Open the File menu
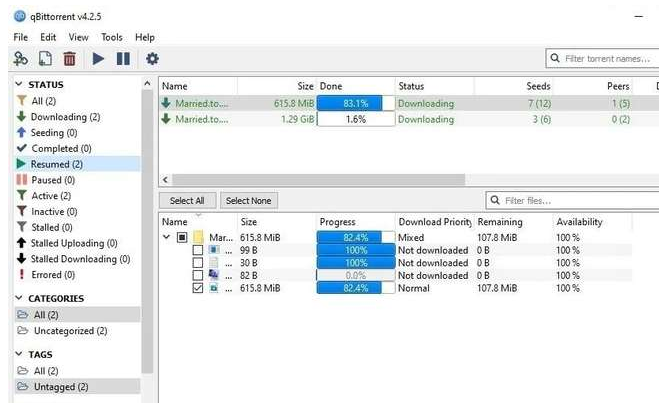This screenshot has width=659, height=403. click(21, 37)
